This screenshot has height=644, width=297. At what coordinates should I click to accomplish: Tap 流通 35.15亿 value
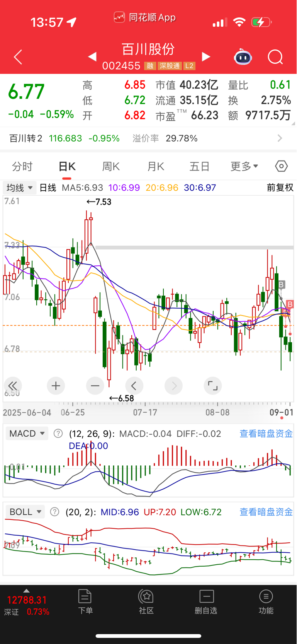(x=199, y=100)
